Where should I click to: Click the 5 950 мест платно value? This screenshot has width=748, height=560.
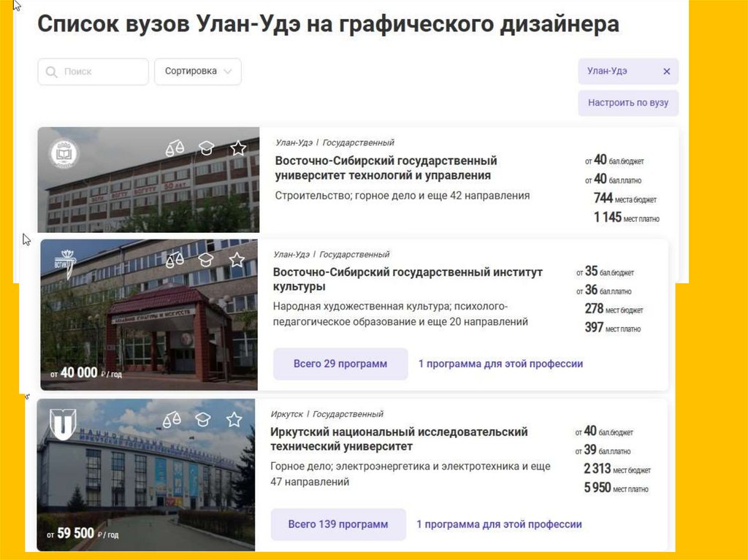click(616, 488)
